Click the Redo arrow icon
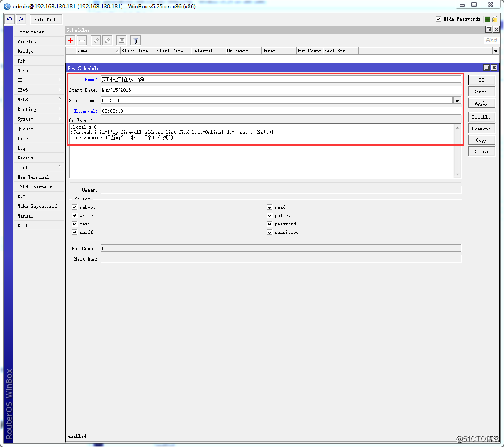Image resolution: width=504 pixels, height=447 pixels. [21, 19]
